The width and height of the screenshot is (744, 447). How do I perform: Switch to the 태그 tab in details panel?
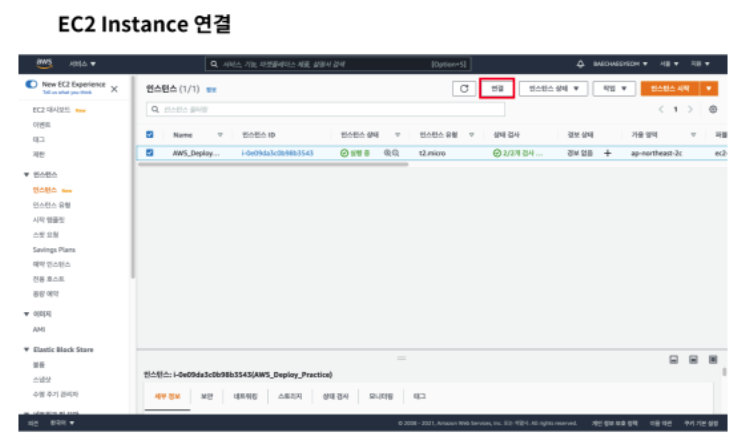click(419, 396)
